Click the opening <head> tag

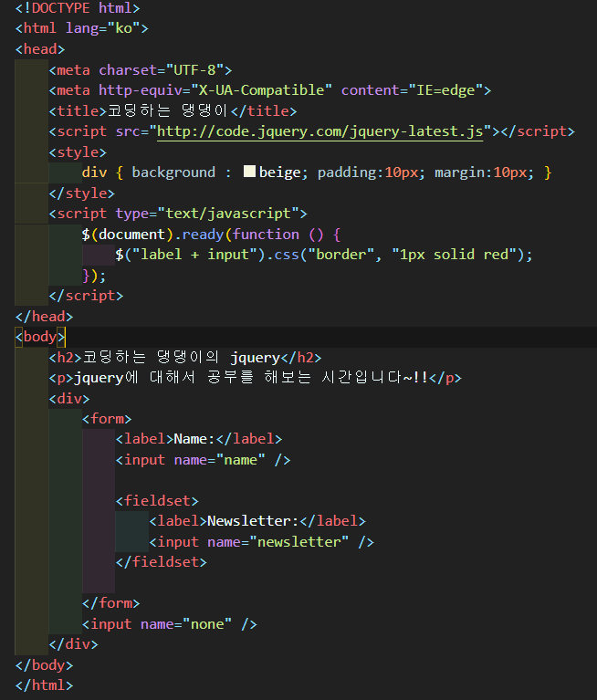pyautogui.click(x=40, y=49)
